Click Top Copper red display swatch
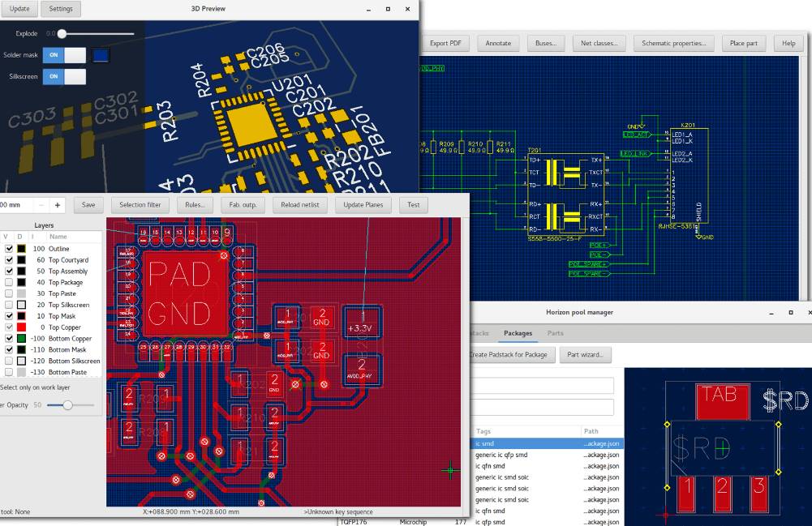The height and width of the screenshot is (526, 812). coord(21,327)
